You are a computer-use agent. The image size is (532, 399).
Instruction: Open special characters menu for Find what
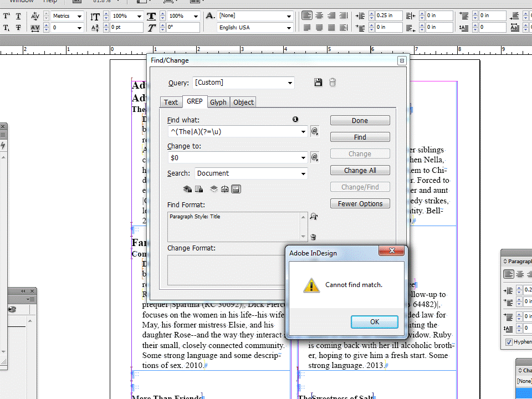[x=315, y=131]
